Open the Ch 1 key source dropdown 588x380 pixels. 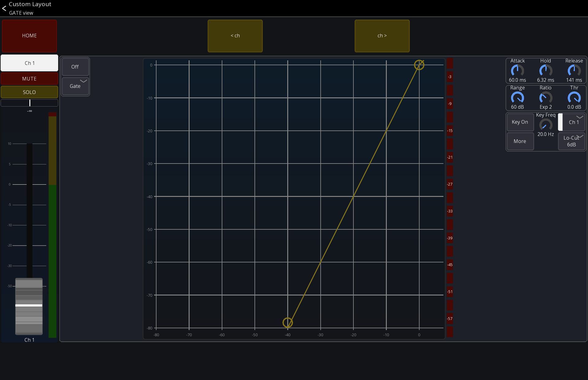[x=572, y=122]
